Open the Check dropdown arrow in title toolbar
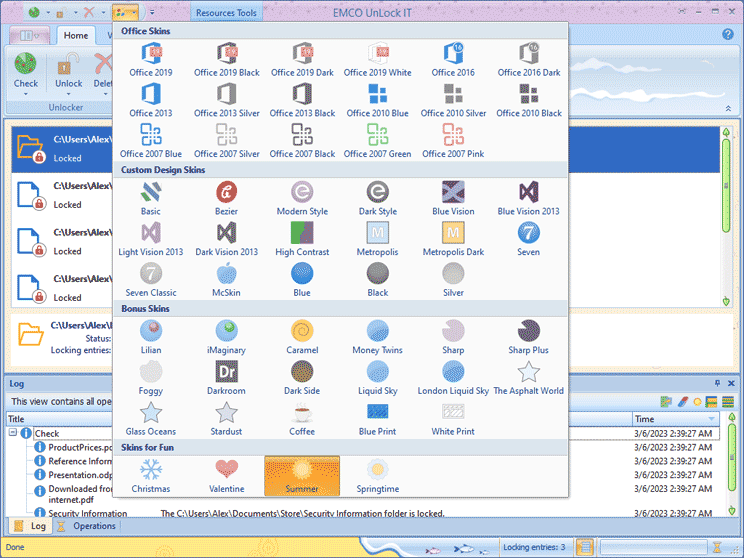Screen dimensions: 744x558 (x=47, y=13)
